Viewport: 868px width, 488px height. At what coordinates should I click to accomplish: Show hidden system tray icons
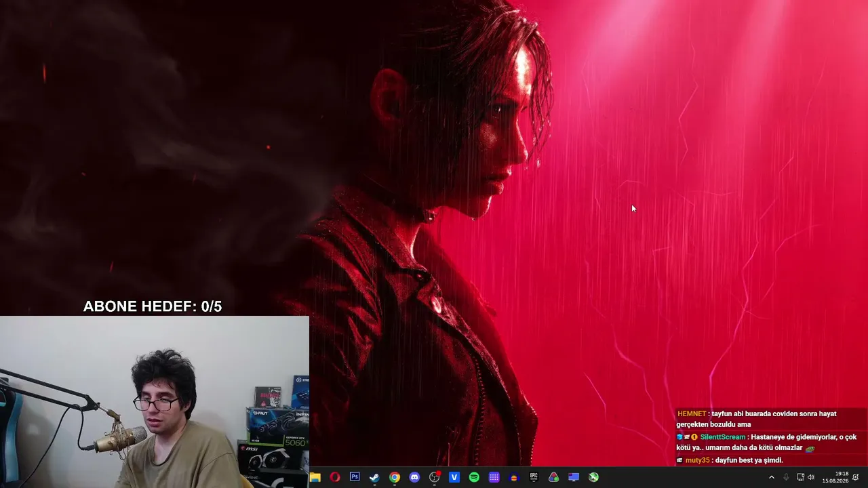tap(771, 477)
